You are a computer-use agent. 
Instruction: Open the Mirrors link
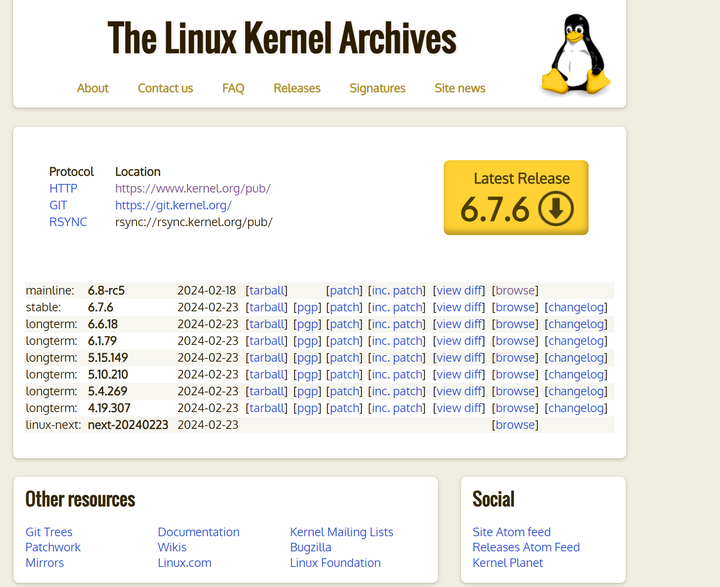[45, 563]
